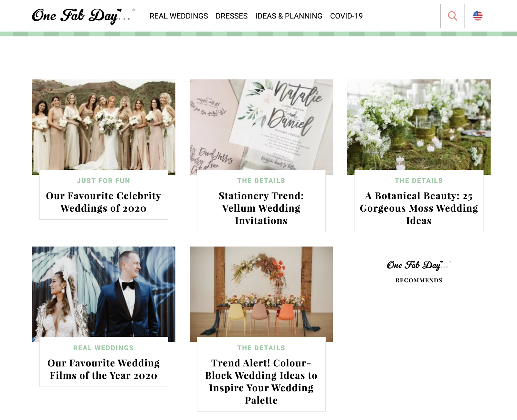
Task: Read A Botanical Beauty moss ideas article
Action: pos(419,208)
